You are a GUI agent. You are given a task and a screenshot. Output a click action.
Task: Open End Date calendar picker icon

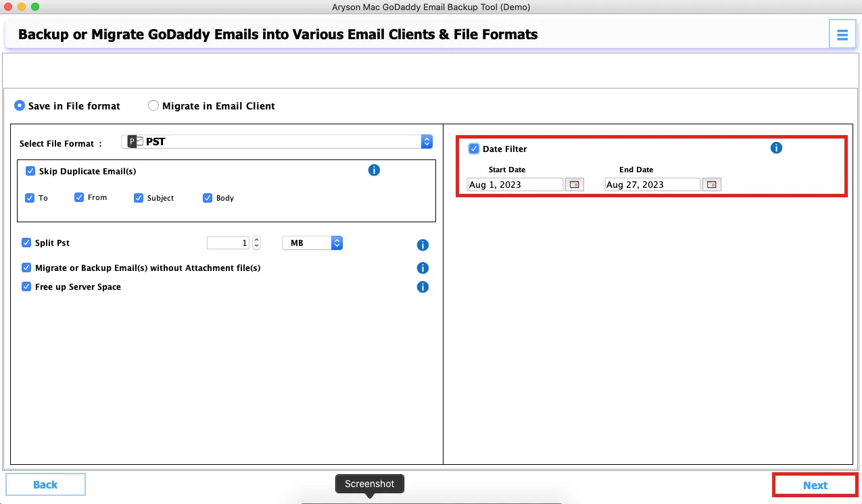point(712,184)
